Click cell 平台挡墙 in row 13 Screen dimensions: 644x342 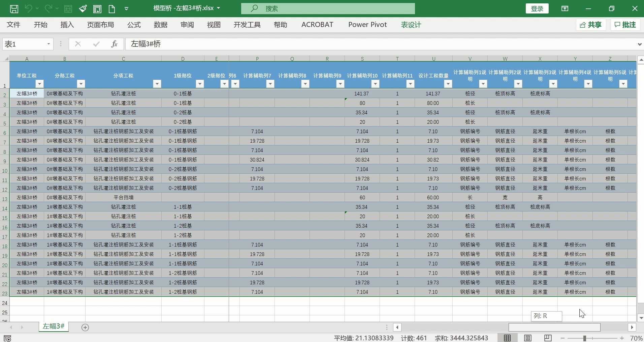pyautogui.click(x=123, y=197)
